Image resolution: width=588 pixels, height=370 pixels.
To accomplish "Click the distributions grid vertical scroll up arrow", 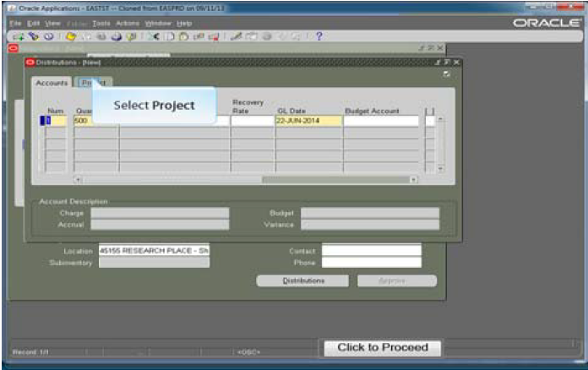I will coord(441,119).
